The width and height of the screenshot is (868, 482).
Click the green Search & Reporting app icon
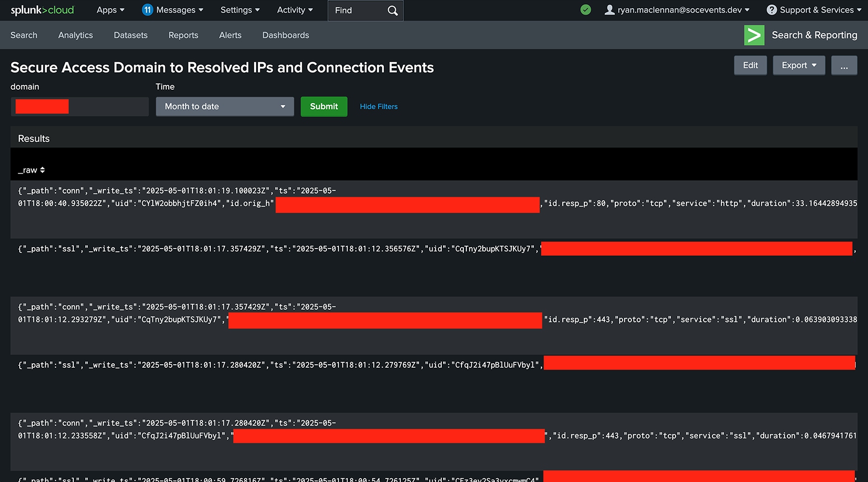[x=754, y=35]
